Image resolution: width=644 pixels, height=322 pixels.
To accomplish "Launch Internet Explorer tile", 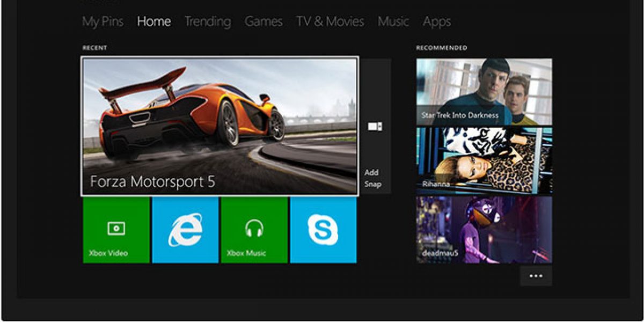I will [185, 230].
